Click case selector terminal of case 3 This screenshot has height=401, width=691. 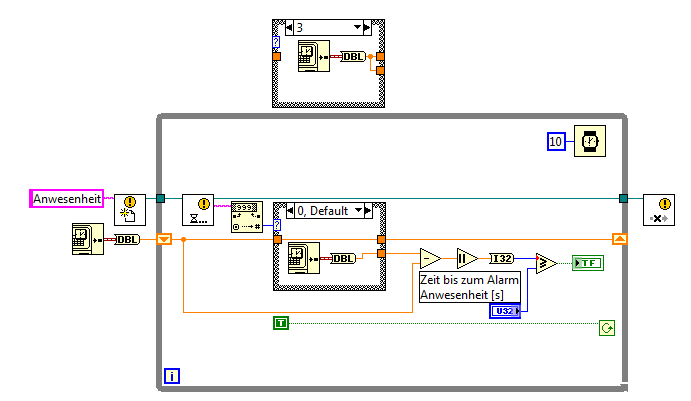[276, 42]
